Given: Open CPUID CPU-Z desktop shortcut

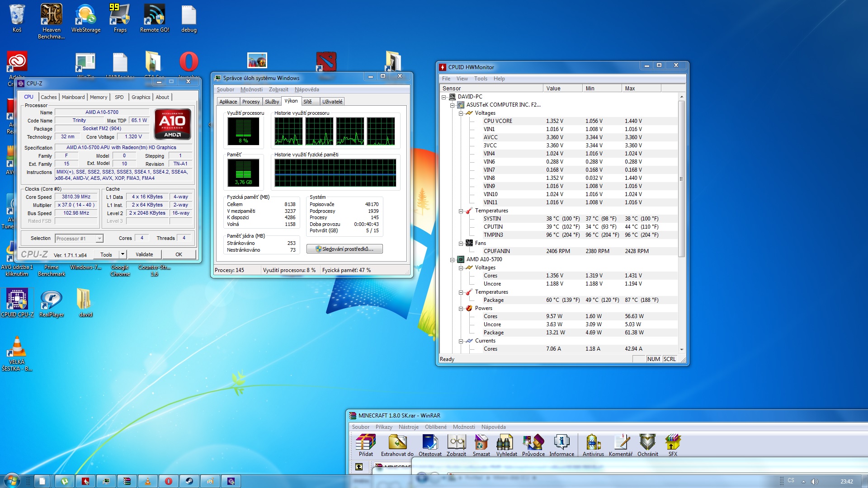Looking at the screenshot, I should (x=17, y=303).
